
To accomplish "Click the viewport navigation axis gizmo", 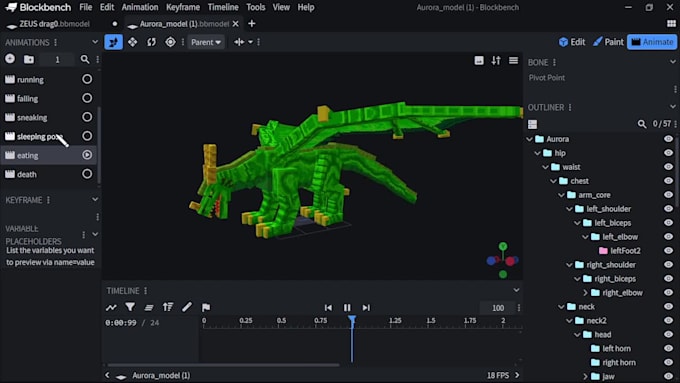I will point(503,260).
